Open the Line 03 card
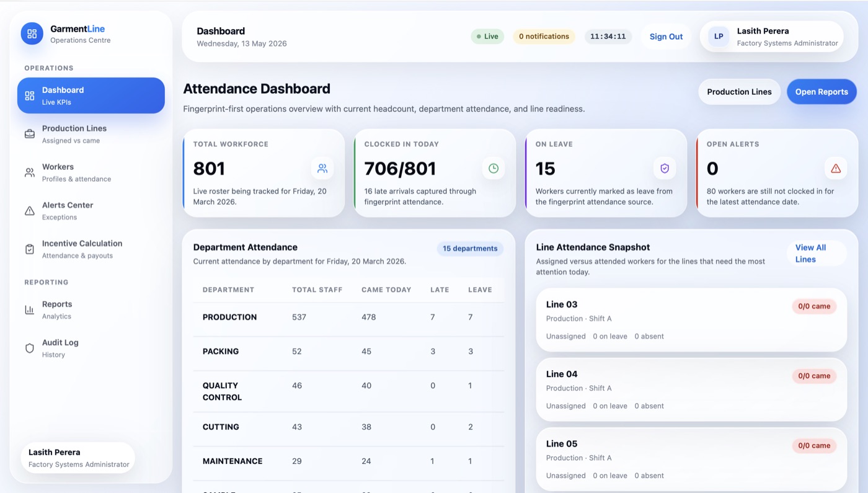The image size is (868, 493). pyautogui.click(x=691, y=320)
